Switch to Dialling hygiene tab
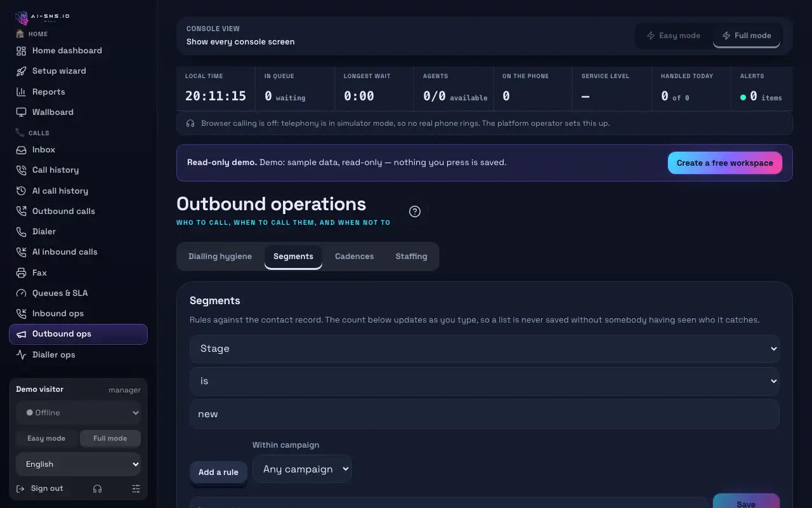This screenshot has height=508, width=812. coord(220,257)
